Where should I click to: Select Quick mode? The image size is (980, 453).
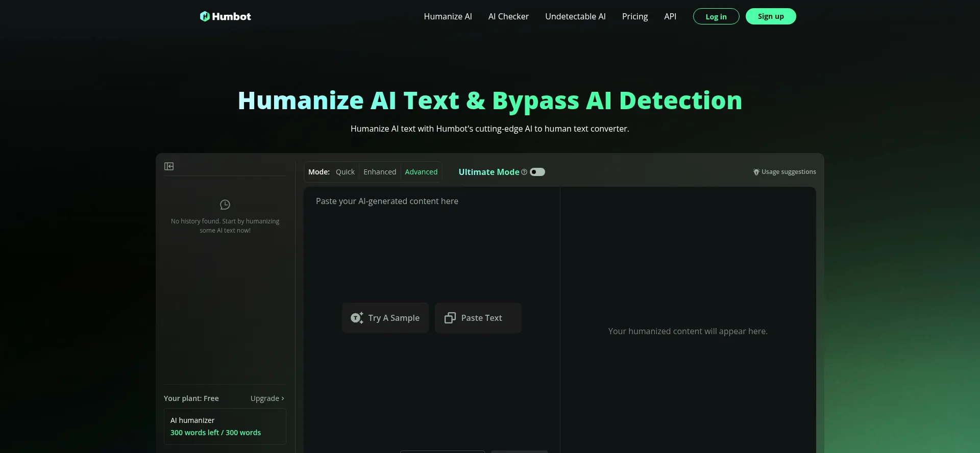tap(345, 172)
